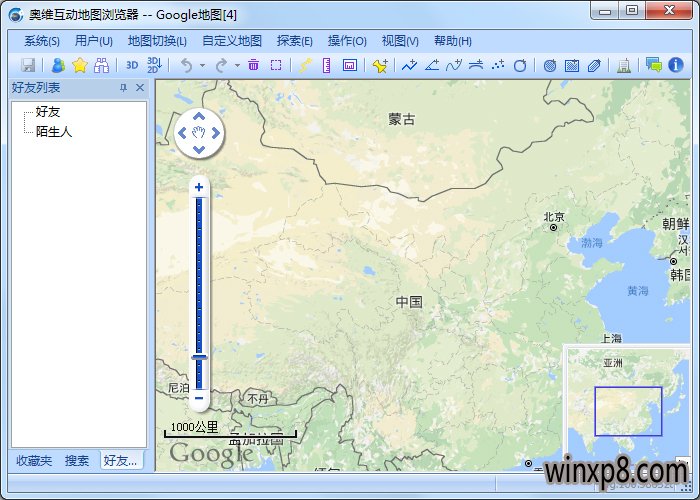Click the 渤海 label on the map
Viewport: 700px width, 500px height.
pyautogui.click(x=592, y=243)
